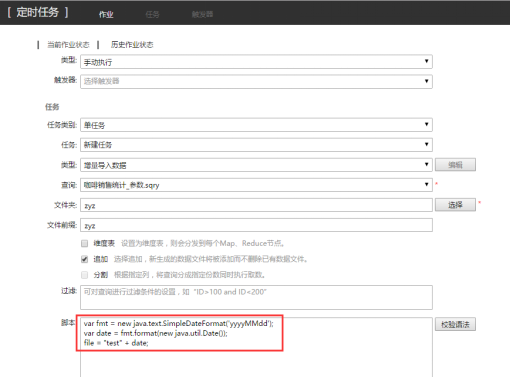Screen dimensions: 511x377
Task: Switch to the 触发器 tab
Action: tap(202, 14)
